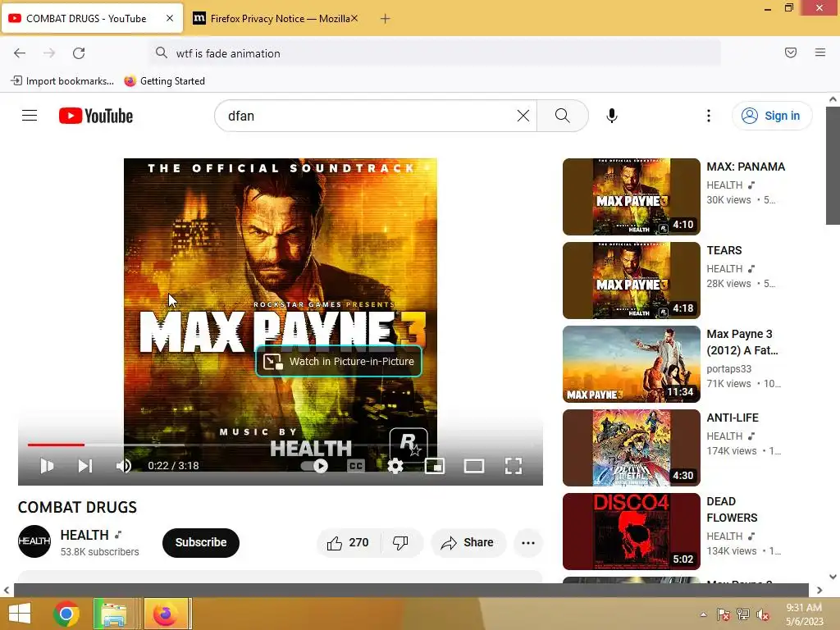Open ANTI-LIFE video thumbnail
The height and width of the screenshot is (630, 840).
(x=631, y=448)
